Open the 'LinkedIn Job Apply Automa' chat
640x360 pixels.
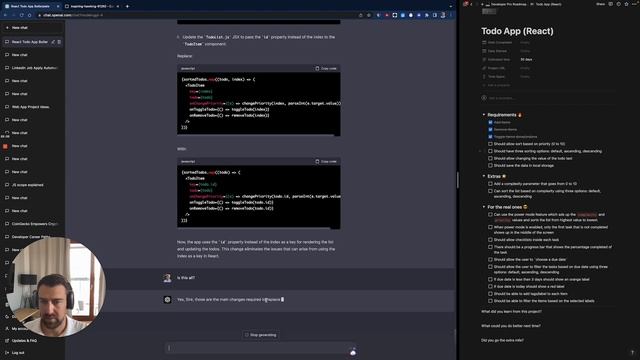(34, 68)
